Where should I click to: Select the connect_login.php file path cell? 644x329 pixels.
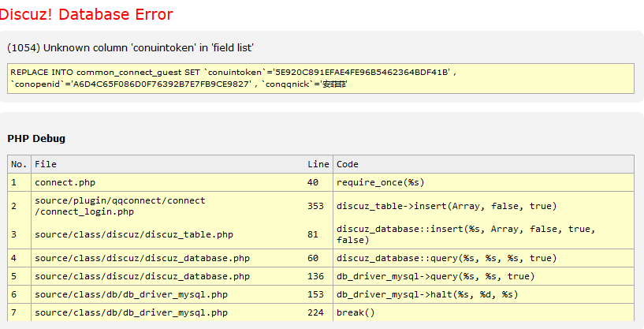120,206
